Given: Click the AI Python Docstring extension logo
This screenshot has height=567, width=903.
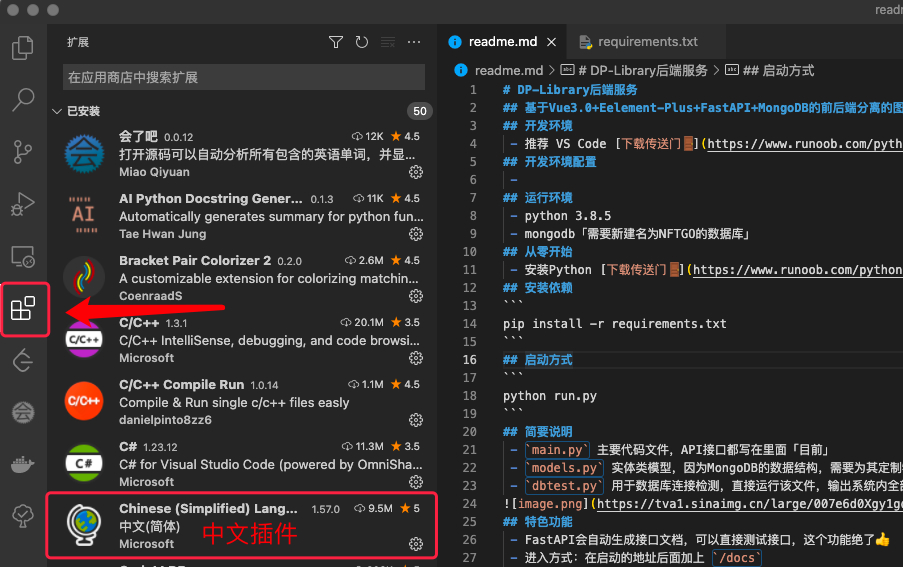Looking at the screenshot, I should [x=84, y=215].
